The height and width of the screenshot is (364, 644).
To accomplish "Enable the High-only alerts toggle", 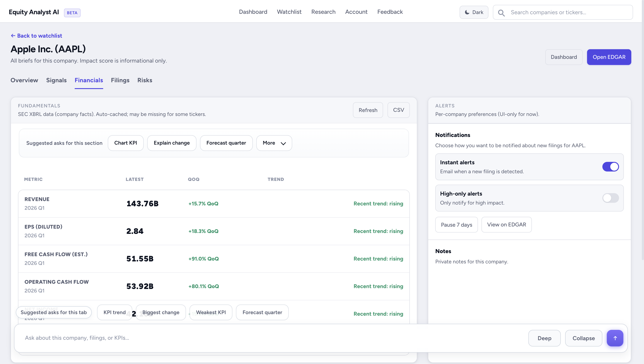I will pyautogui.click(x=610, y=198).
